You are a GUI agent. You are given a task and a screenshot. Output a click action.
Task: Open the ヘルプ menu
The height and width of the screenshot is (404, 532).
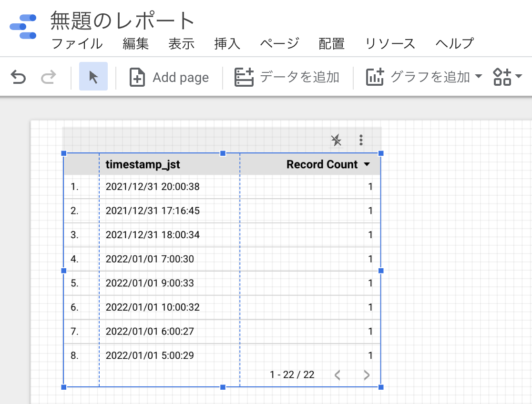tap(454, 44)
